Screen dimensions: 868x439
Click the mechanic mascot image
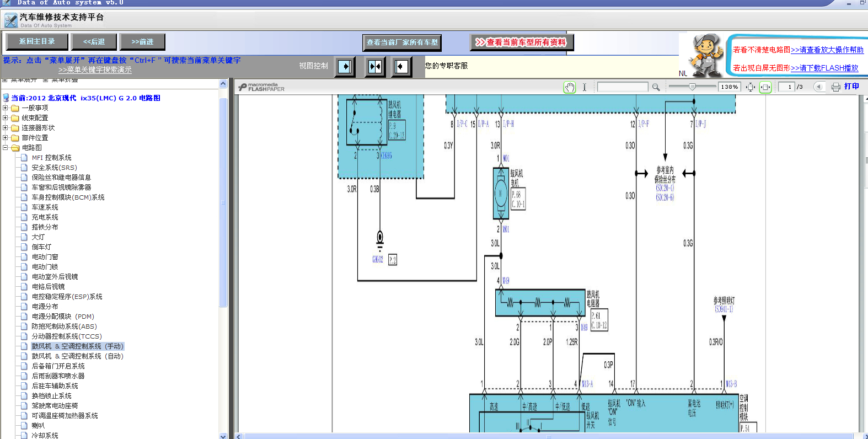point(705,55)
